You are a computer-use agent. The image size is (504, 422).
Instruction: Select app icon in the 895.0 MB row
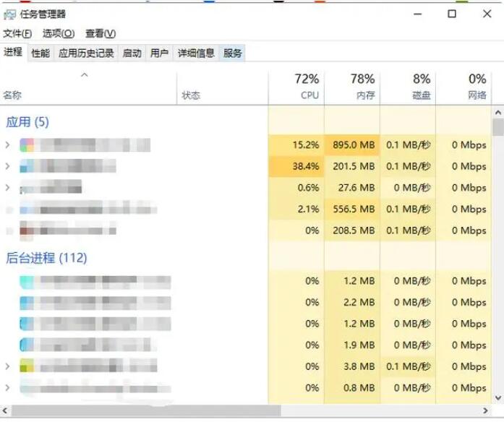coord(27,145)
